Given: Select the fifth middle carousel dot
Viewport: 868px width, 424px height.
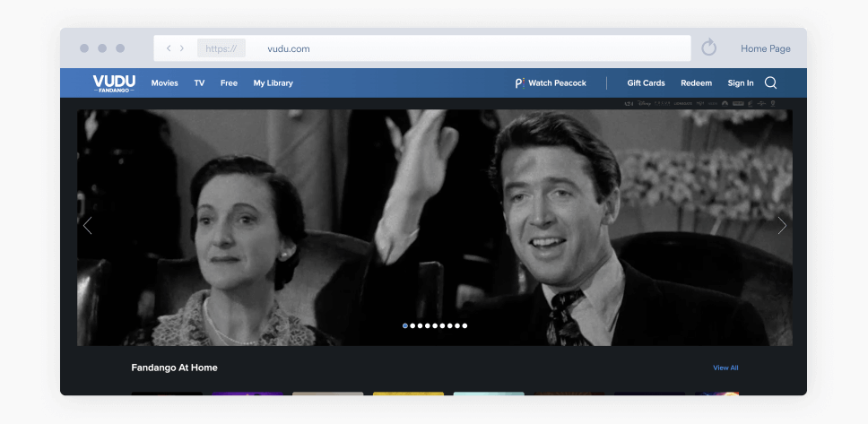Looking at the screenshot, I should (x=435, y=326).
